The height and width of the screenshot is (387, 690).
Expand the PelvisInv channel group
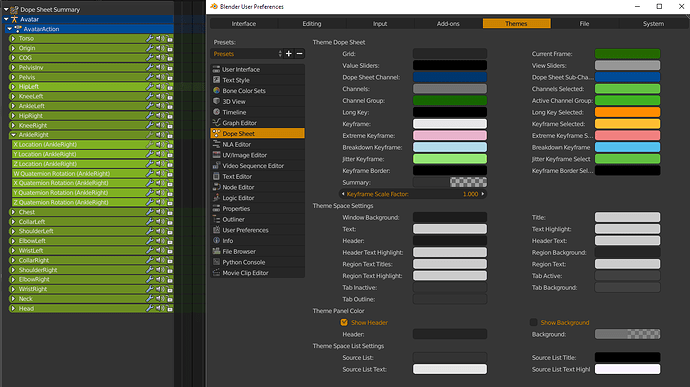pyautogui.click(x=13, y=68)
